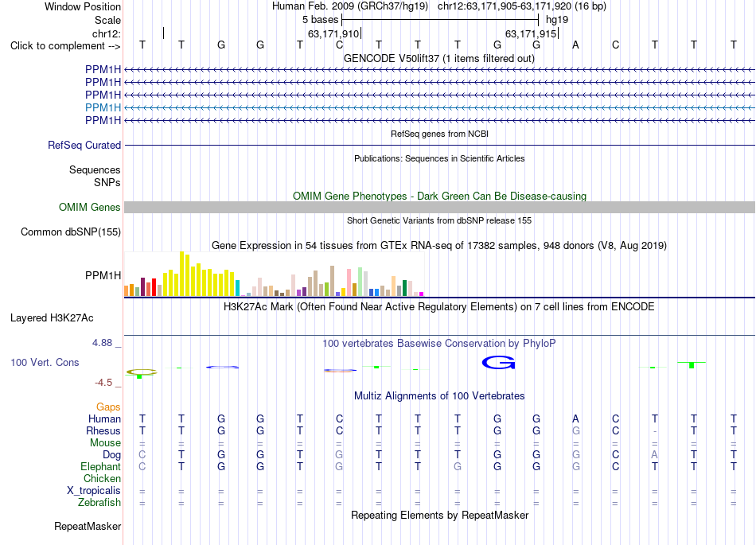
Task: Click the Sequences label of the Publications track
Action: click(x=95, y=169)
